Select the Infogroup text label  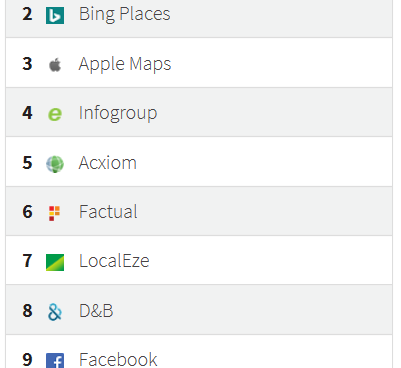click(118, 113)
